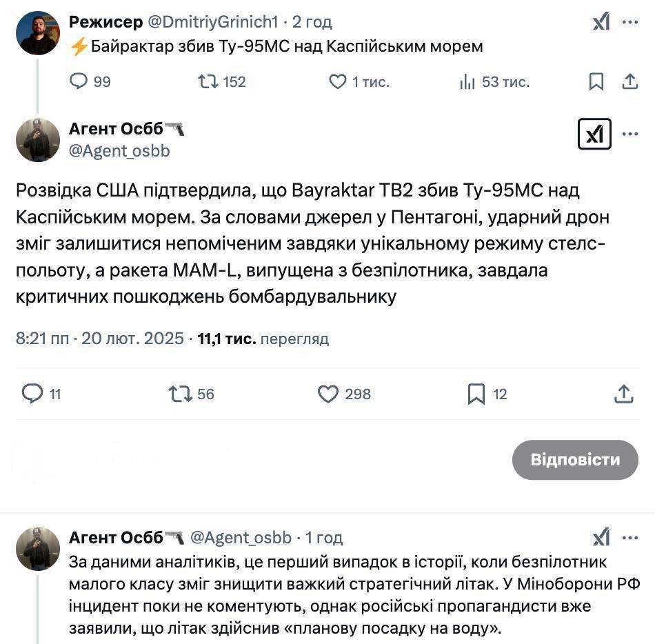Like the tweet with 1 тис. likes
The width and height of the screenshot is (655, 644).
point(338,81)
